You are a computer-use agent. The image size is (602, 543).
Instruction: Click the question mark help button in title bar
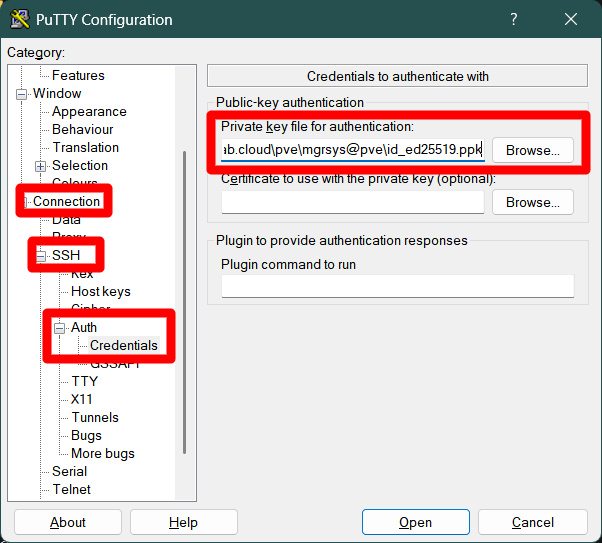[x=514, y=19]
